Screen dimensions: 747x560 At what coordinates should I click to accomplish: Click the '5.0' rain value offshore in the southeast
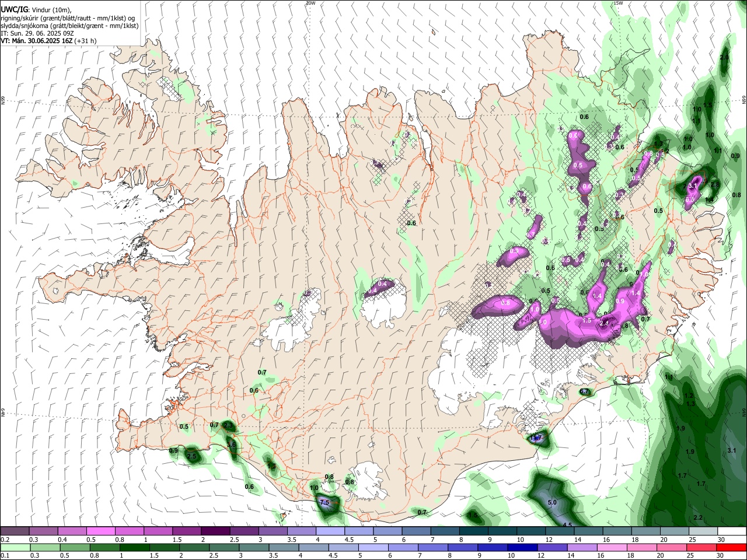(552, 502)
